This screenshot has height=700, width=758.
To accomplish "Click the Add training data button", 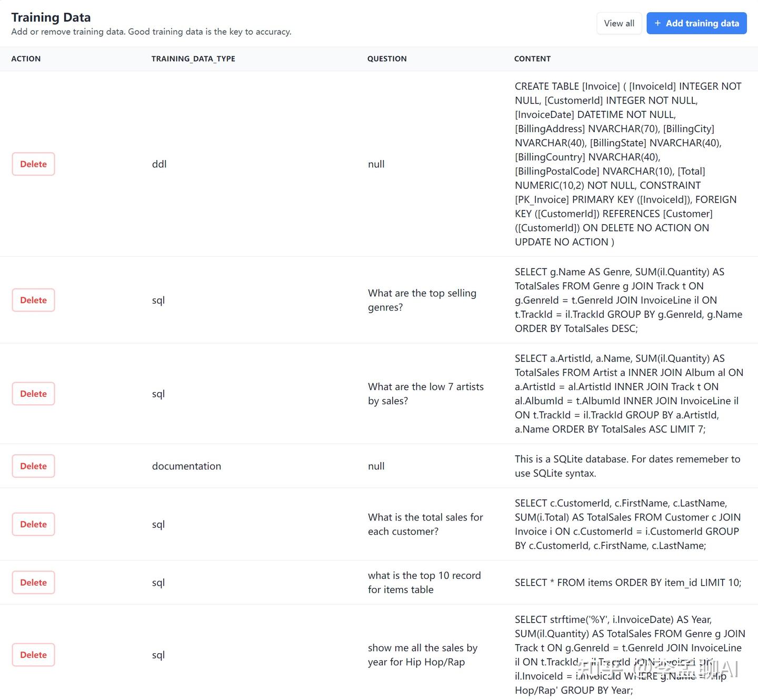I will point(696,23).
